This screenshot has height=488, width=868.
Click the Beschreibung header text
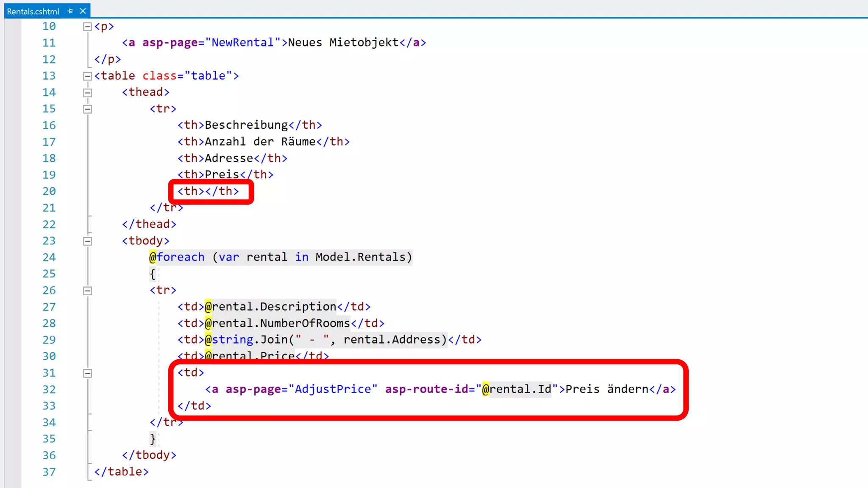click(x=246, y=125)
